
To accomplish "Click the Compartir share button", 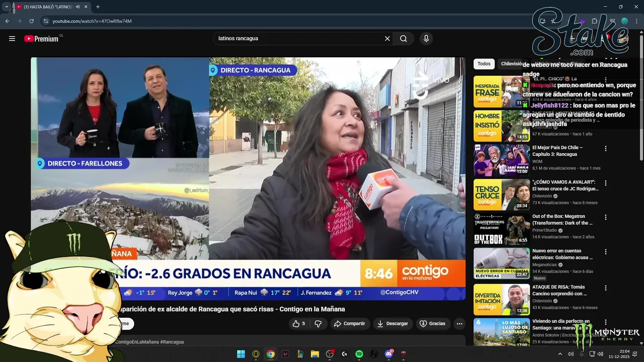I will pos(350,324).
